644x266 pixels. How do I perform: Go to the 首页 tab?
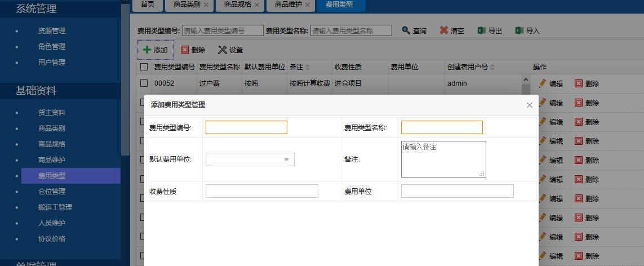(x=148, y=5)
